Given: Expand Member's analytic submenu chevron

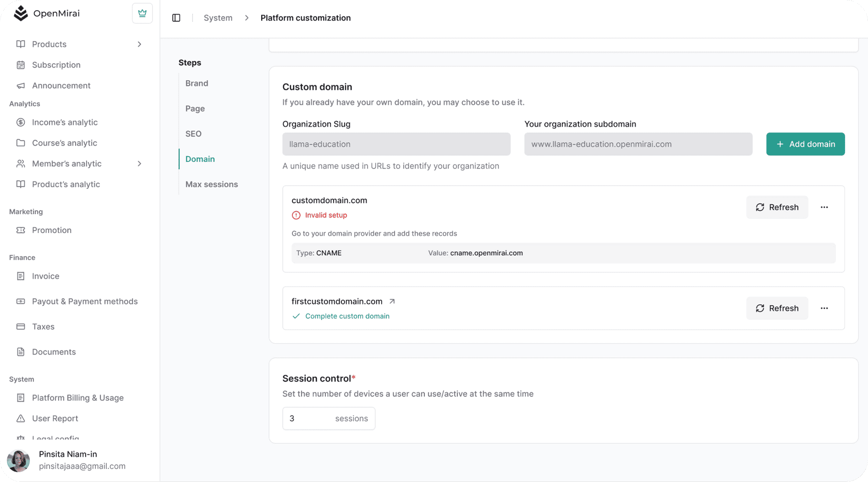Looking at the screenshot, I should [x=139, y=164].
